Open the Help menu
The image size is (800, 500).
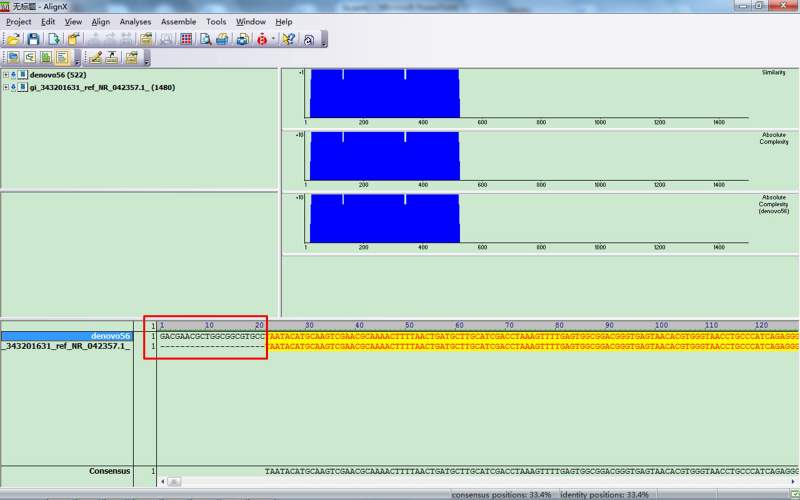coord(284,22)
